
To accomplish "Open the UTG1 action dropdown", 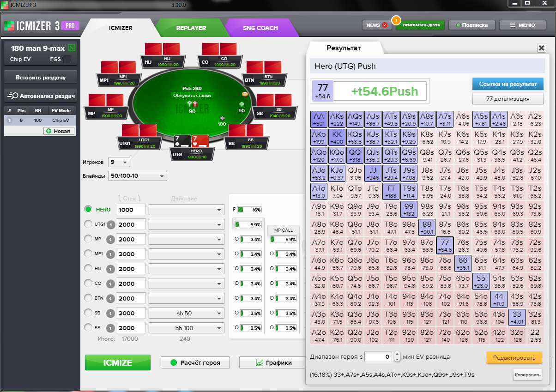I will tap(187, 224).
